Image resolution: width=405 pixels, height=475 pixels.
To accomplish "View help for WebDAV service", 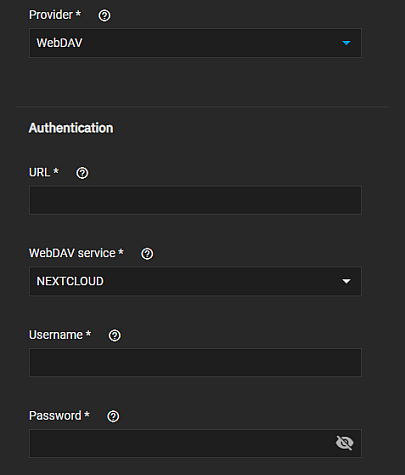I will [x=147, y=254].
